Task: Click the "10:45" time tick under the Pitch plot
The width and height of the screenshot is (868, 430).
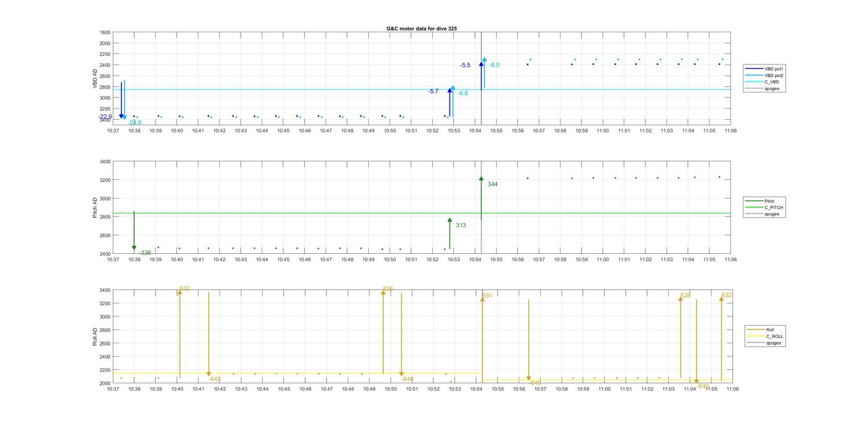Action: pos(283,259)
